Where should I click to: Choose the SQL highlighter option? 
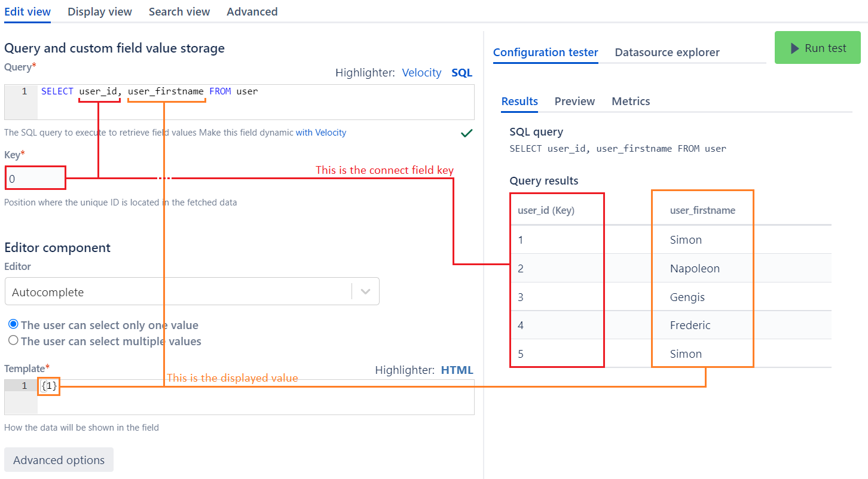[461, 73]
